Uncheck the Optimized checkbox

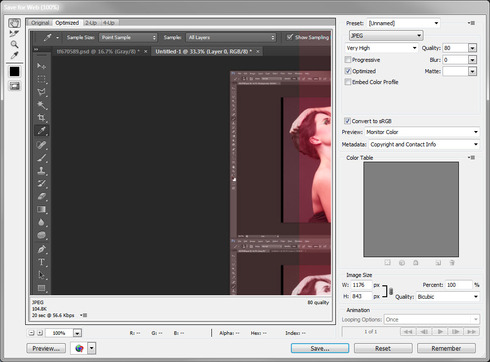click(348, 71)
